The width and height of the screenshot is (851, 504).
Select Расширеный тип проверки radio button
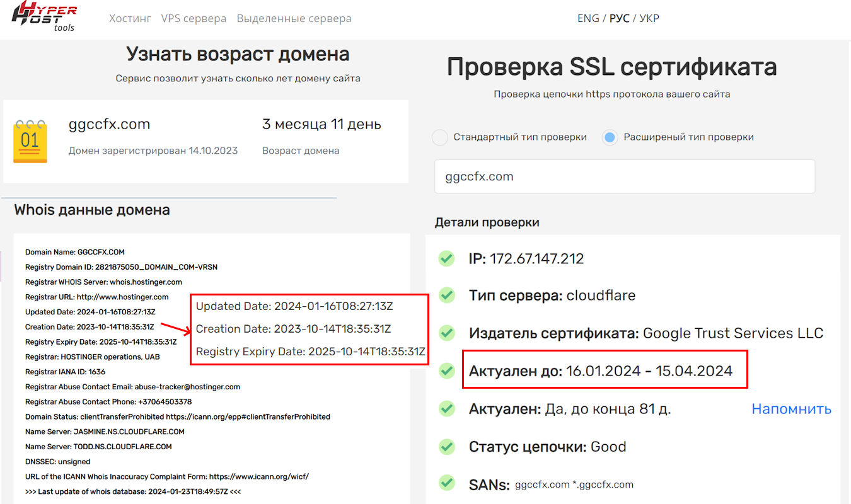[610, 137]
